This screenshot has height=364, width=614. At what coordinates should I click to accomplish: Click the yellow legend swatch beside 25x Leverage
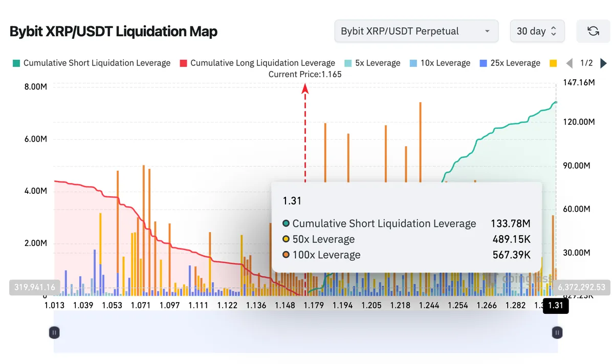[553, 63]
